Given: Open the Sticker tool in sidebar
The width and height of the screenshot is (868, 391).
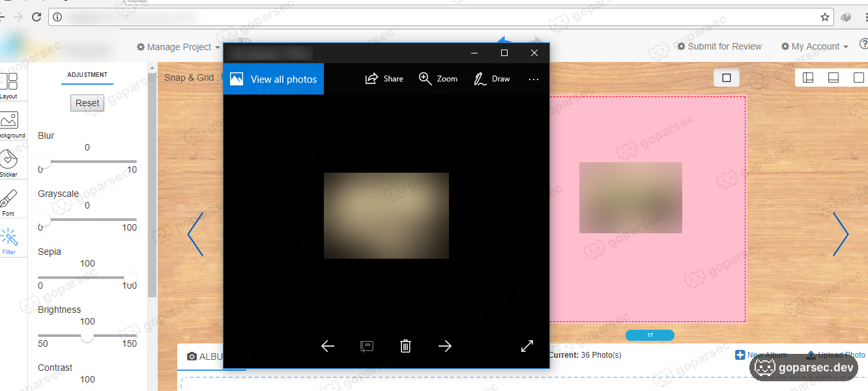Looking at the screenshot, I should click(x=9, y=163).
